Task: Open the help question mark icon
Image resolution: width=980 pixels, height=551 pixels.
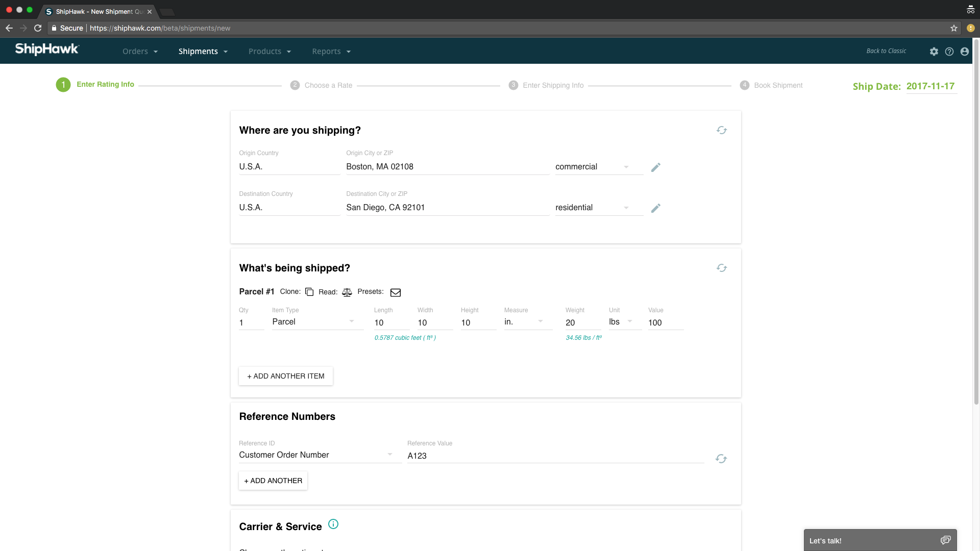Action: 949,52
